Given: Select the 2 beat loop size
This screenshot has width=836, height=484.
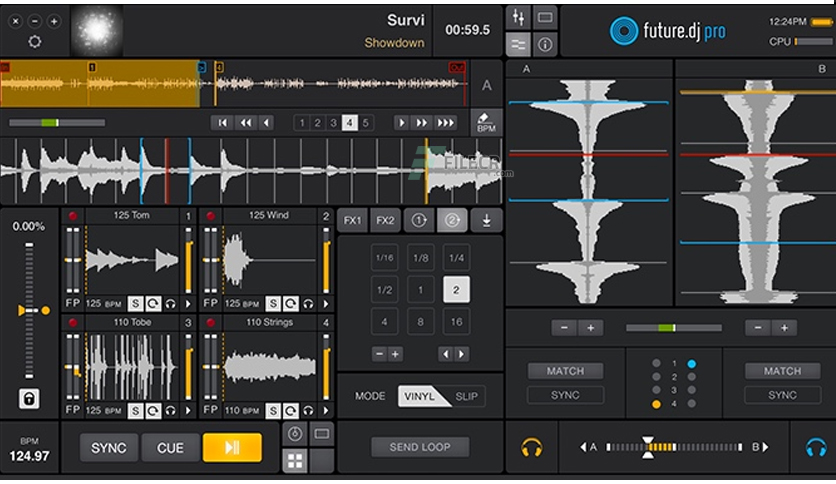Looking at the screenshot, I should pos(456,290).
